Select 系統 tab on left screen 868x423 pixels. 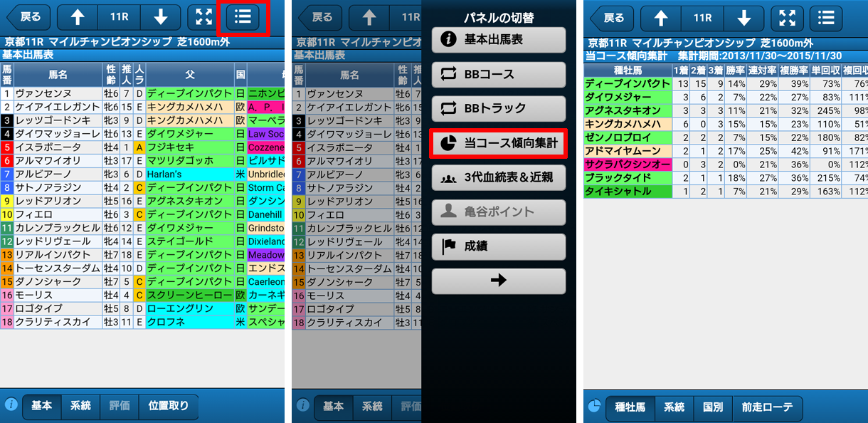click(x=80, y=406)
